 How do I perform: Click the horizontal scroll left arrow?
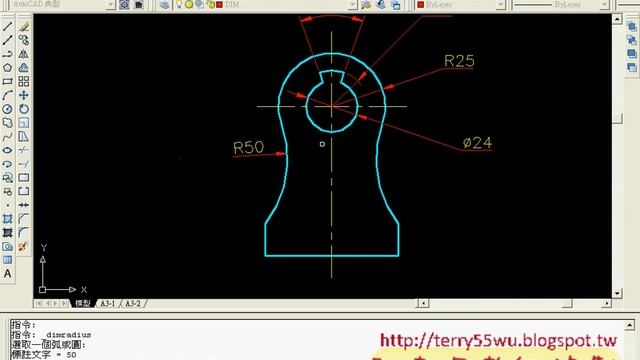click(423, 303)
